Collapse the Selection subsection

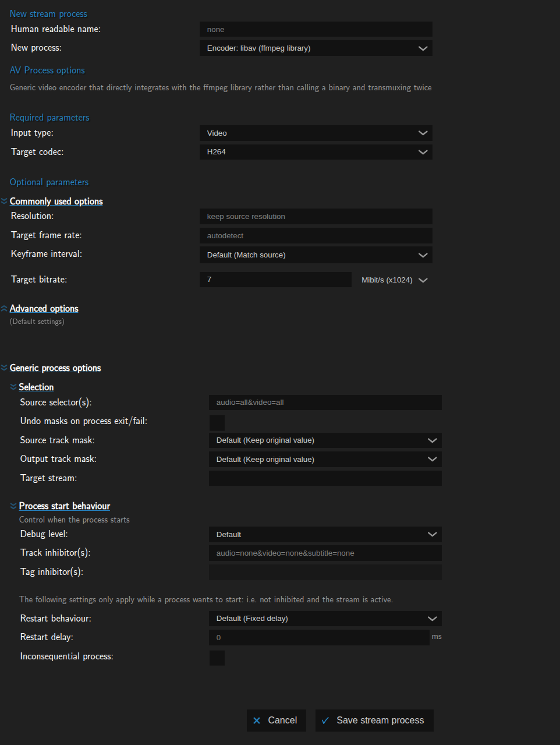tap(36, 387)
